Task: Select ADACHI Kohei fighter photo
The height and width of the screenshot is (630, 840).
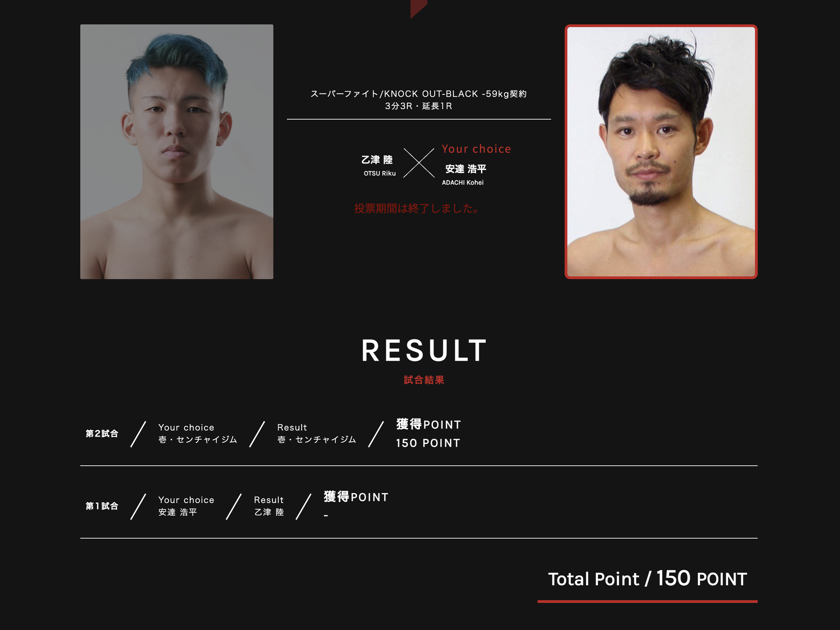Action: pos(661,151)
